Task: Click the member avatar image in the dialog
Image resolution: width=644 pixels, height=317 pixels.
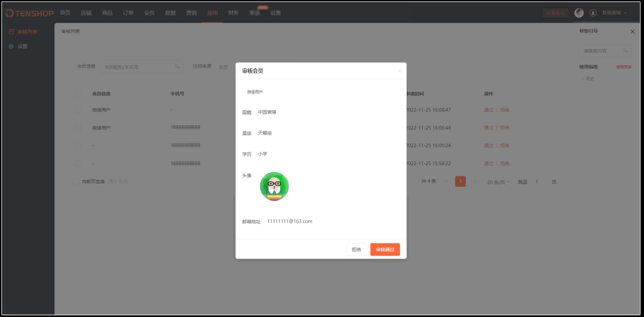Action: pyautogui.click(x=274, y=187)
